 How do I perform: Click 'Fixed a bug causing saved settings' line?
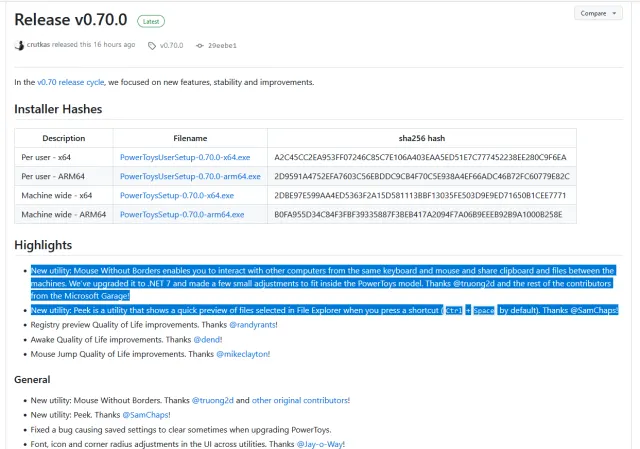tap(181, 430)
